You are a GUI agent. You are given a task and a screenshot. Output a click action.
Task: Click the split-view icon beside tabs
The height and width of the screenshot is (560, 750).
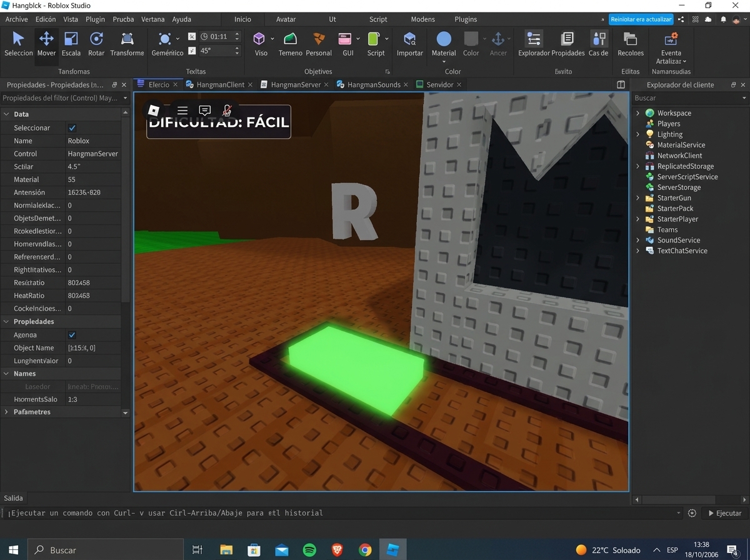coord(621,84)
